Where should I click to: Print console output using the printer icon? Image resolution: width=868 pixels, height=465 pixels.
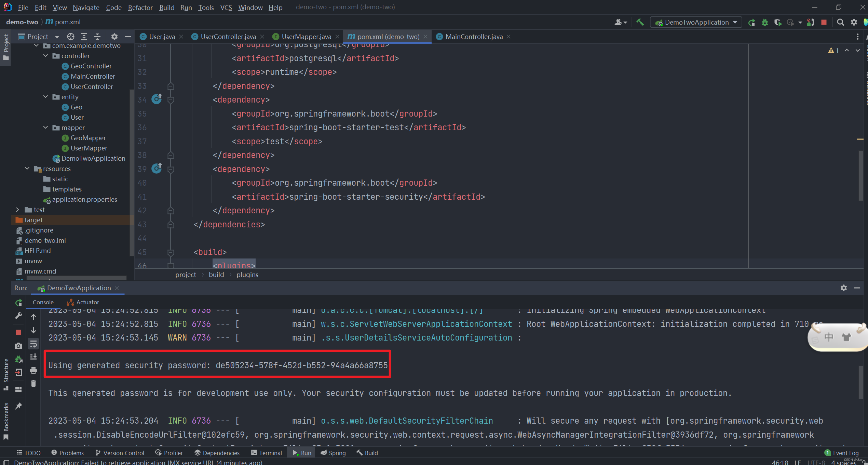pos(33,371)
